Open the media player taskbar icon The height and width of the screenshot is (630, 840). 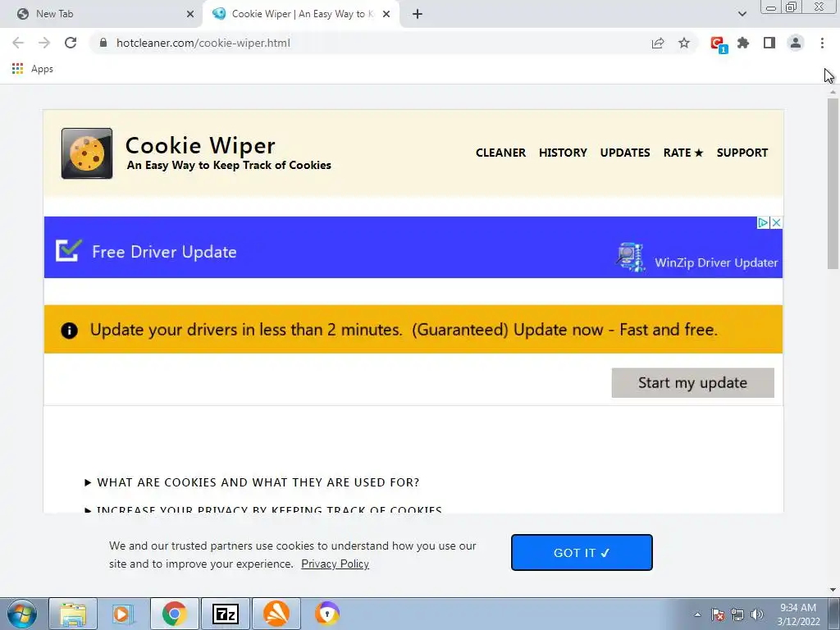121,614
